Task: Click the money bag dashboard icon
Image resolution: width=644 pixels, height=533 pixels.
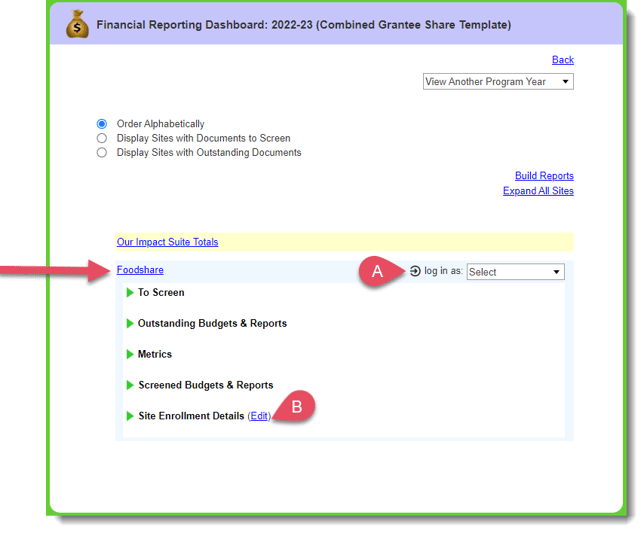Action: click(x=77, y=24)
